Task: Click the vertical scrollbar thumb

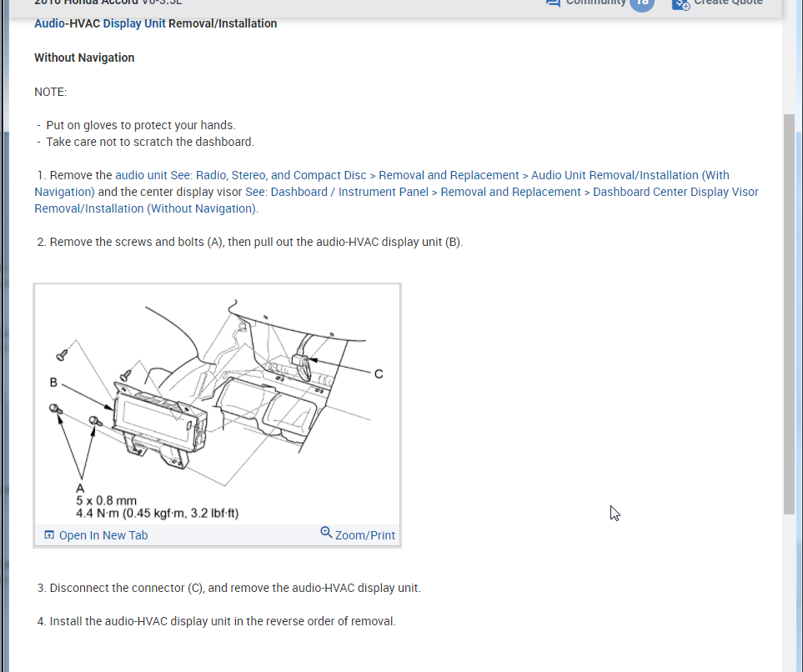Action: pos(789,314)
